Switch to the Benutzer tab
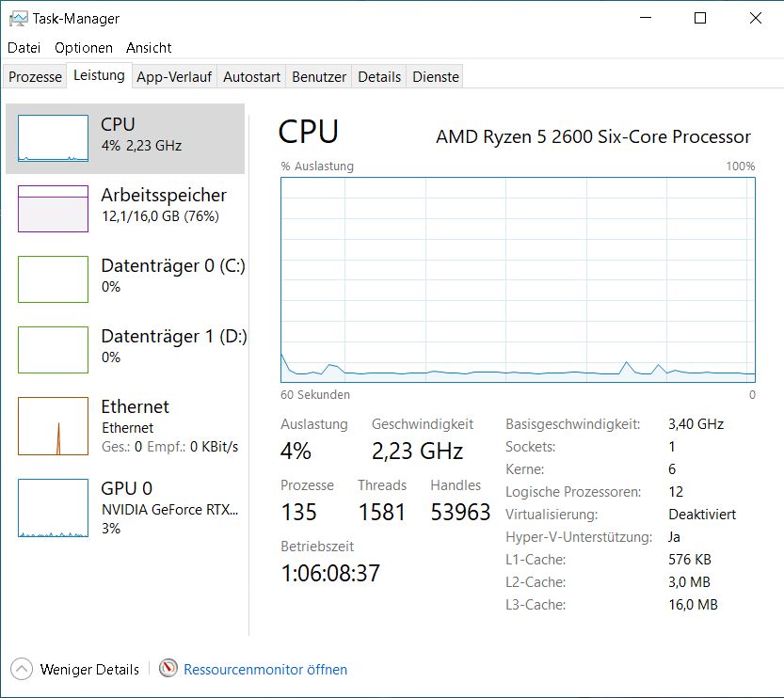 pos(319,77)
